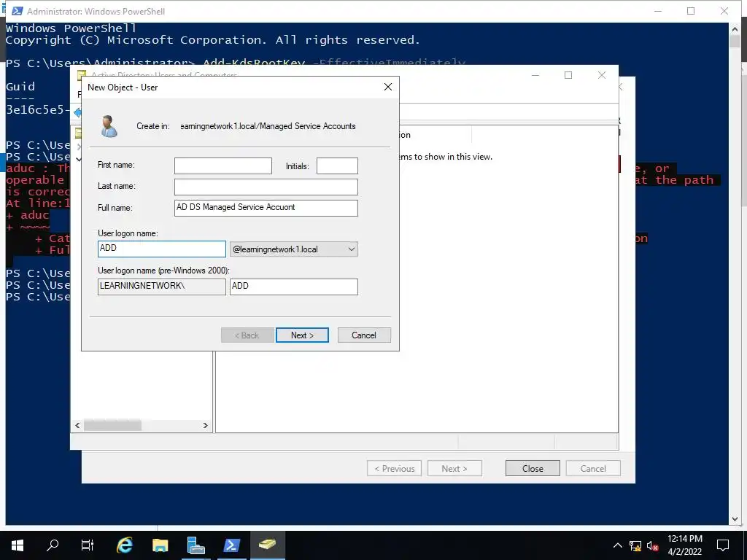Image resolution: width=747 pixels, height=560 pixels.
Task: Close the Active Directory Users and Computers window
Action: coord(601,75)
